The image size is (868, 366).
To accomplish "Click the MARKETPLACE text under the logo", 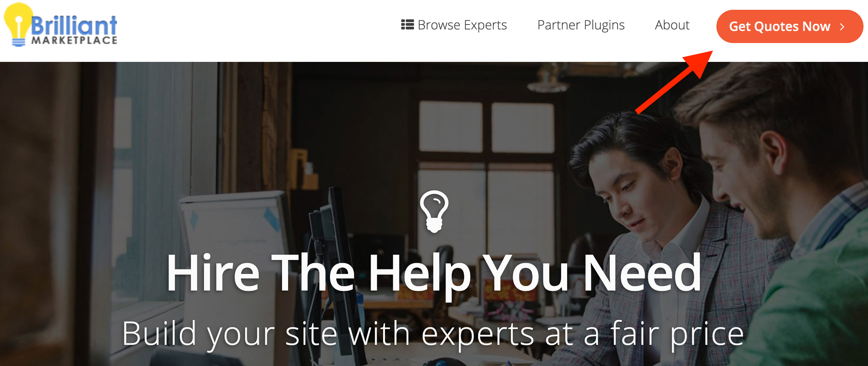I will (74, 40).
